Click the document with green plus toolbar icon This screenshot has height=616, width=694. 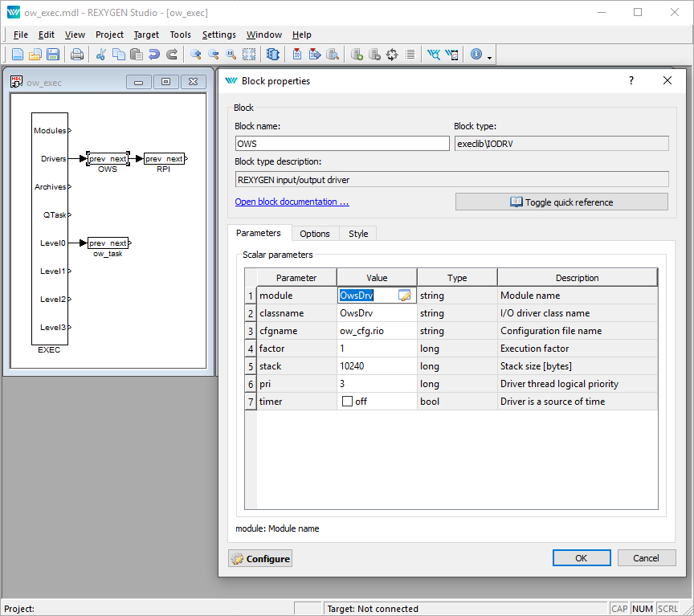click(357, 55)
